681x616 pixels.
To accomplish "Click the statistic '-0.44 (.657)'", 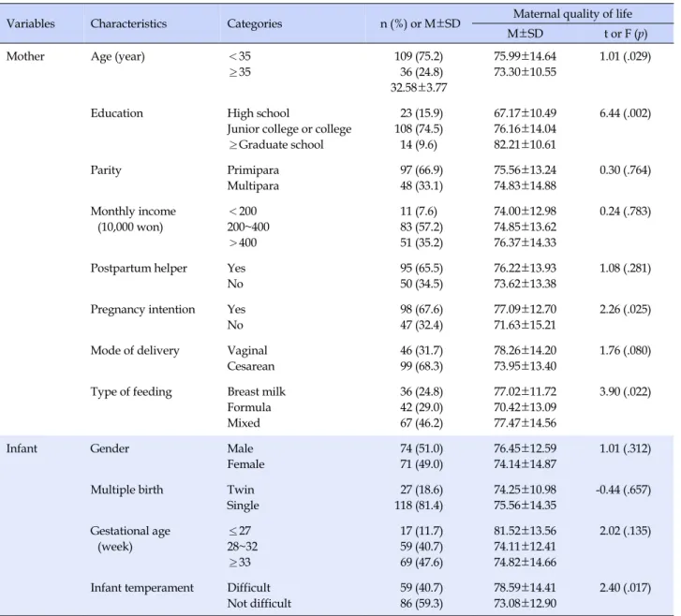I will [x=624, y=490].
